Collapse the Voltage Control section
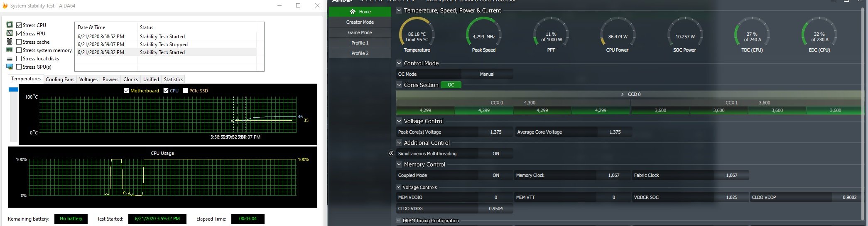This screenshot has height=226, width=868. coord(399,121)
